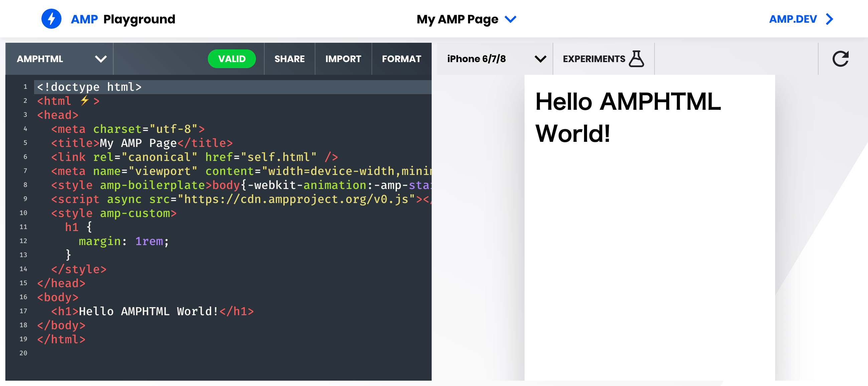Click the Hello AMPHTML World preview heading
This screenshot has width=868, height=386.
click(627, 117)
